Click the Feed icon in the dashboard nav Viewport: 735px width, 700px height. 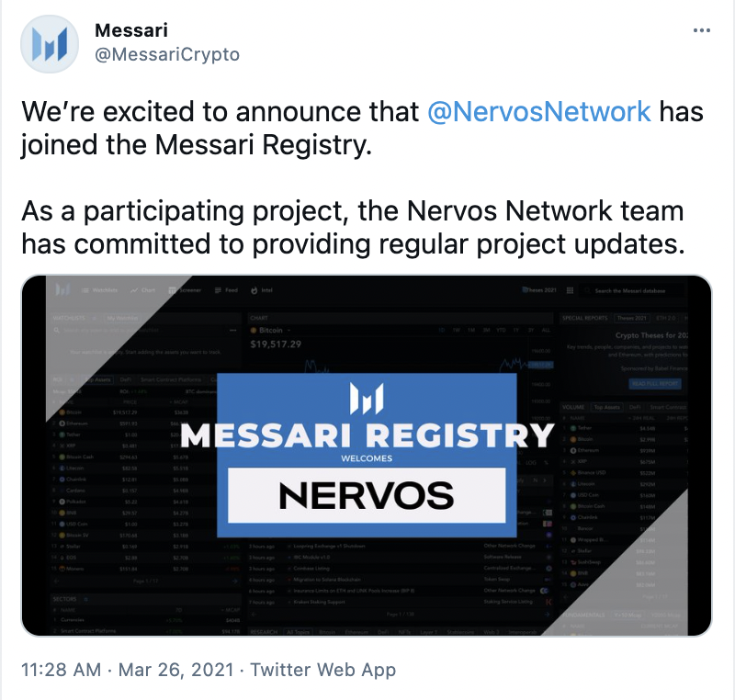pyautogui.click(x=218, y=290)
